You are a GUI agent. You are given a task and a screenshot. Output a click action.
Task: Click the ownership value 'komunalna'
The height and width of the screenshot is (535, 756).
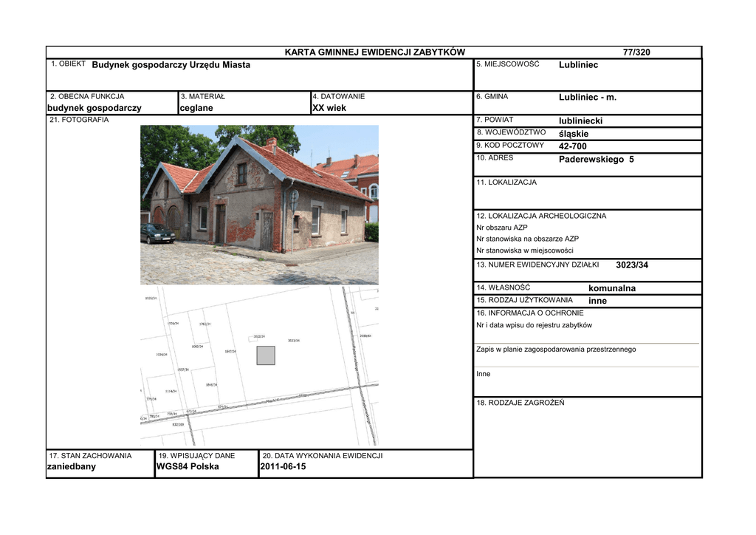pyautogui.click(x=611, y=288)
